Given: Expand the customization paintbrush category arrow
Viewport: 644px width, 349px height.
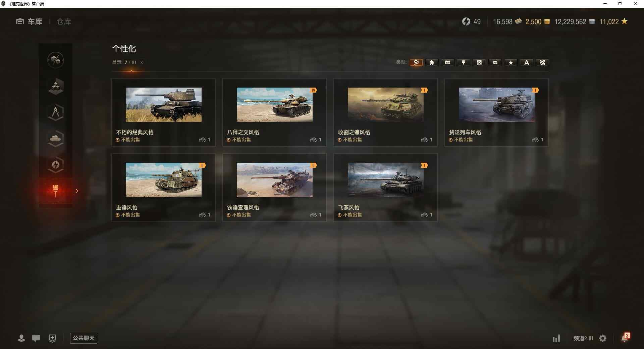Looking at the screenshot, I should tap(77, 191).
